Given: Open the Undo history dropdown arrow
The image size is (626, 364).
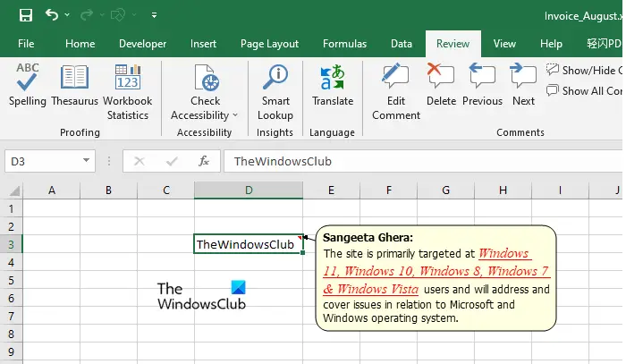Looking at the screenshot, I should [67, 15].
